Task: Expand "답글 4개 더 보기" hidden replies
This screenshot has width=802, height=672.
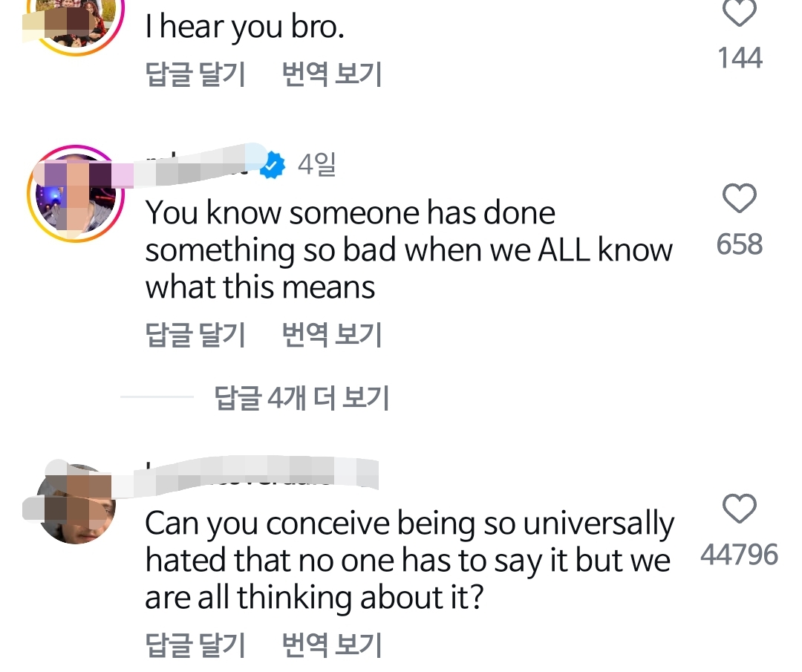Action: click(301, 399)
